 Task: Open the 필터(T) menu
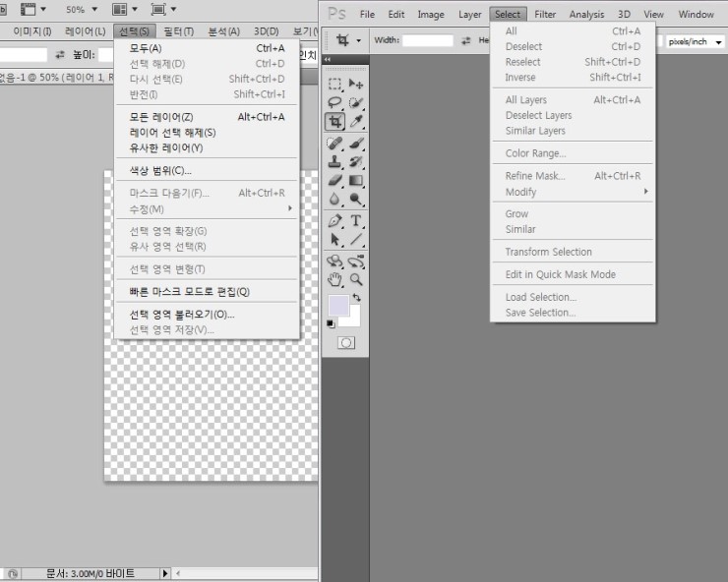(179, 31)
